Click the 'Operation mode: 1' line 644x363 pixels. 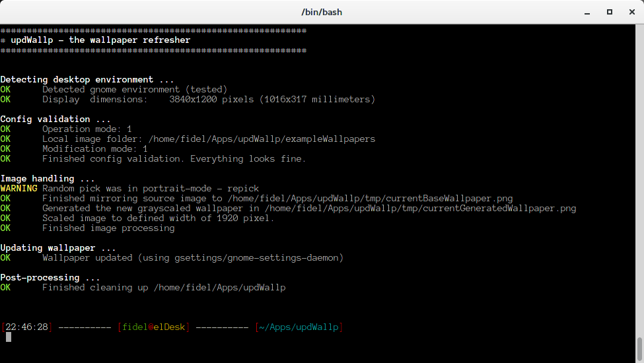(87, 129)
